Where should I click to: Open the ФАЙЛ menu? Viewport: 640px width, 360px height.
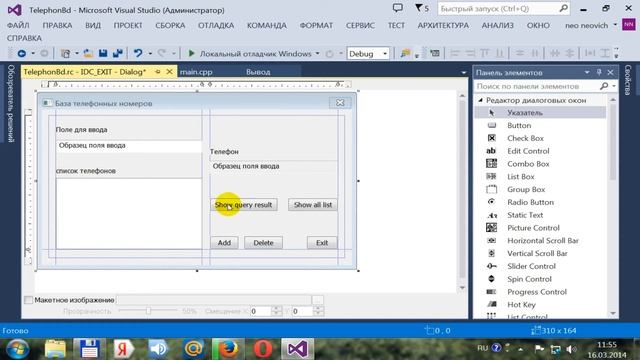18,25
